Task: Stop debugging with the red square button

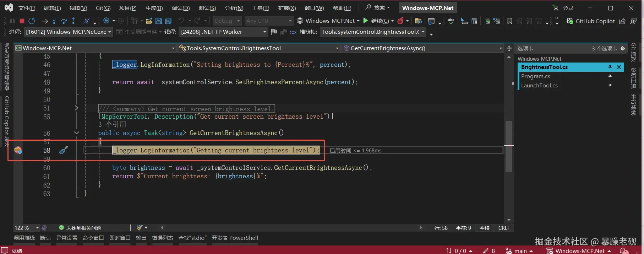Action: [22, 21]
